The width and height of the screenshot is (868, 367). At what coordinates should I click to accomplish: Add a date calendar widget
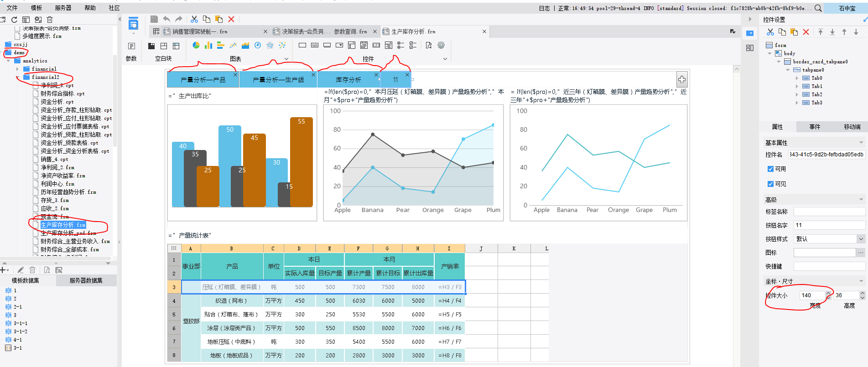tap(364, 45)
